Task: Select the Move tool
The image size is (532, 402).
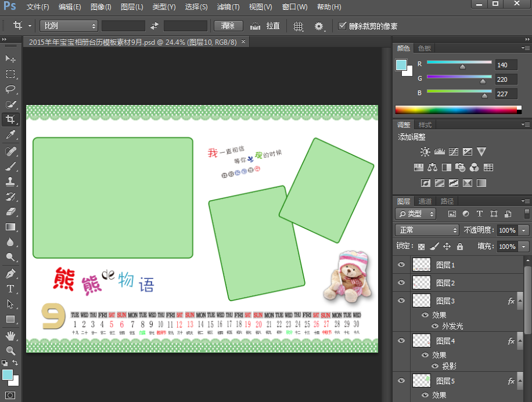Action: point(10,59)
